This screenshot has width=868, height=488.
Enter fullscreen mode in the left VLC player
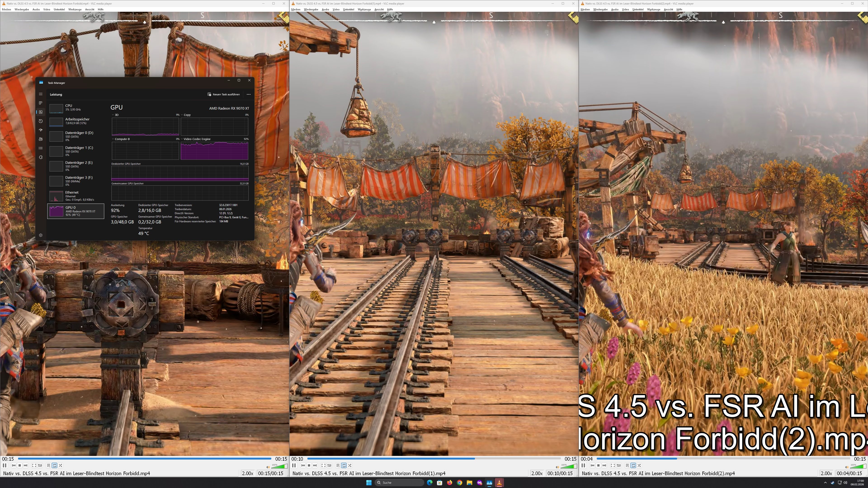pos(34,465)
